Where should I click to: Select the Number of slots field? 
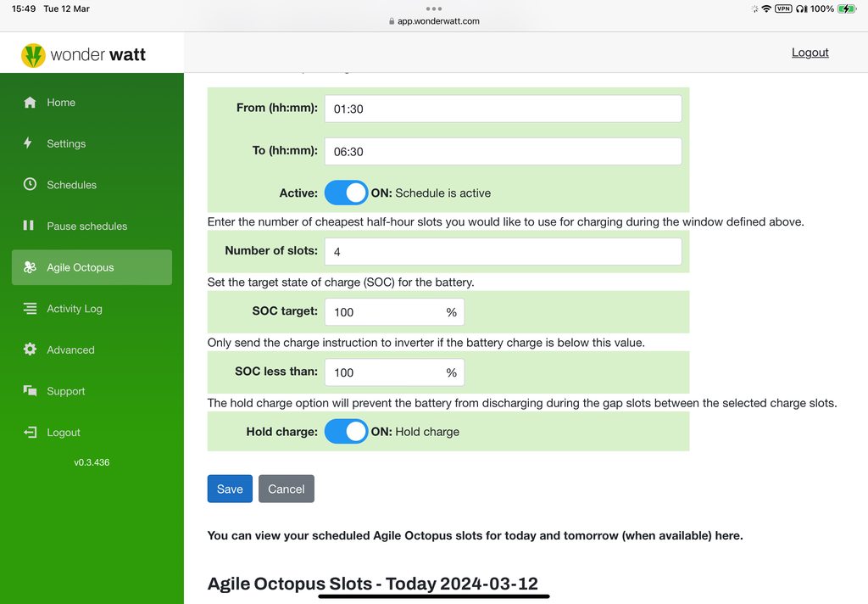point(503,251)
